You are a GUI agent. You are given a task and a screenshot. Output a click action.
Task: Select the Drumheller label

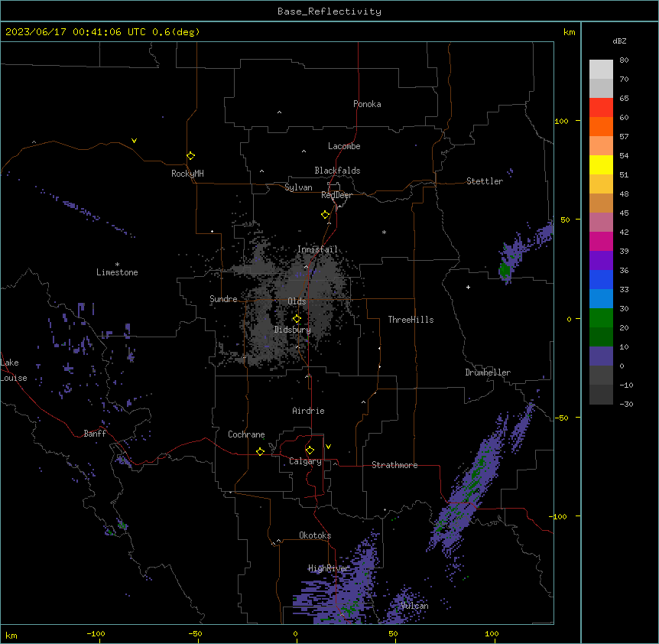(488, 372)
